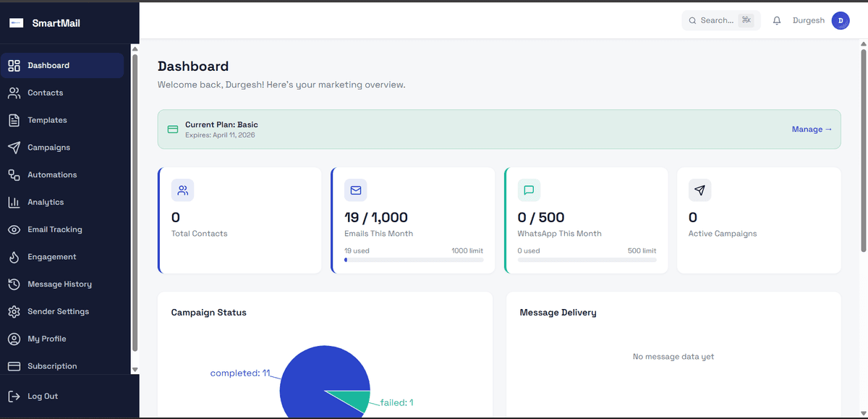Viewport: 868px width, 419px height.
Task: Click the paper plane icon on Active Campaigns card
Action: [699, 190]
